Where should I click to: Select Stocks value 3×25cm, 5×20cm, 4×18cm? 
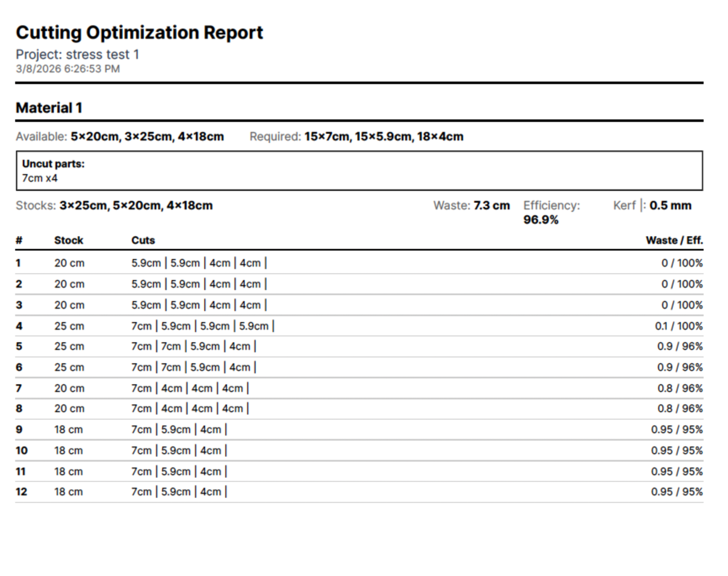[136, 206]
